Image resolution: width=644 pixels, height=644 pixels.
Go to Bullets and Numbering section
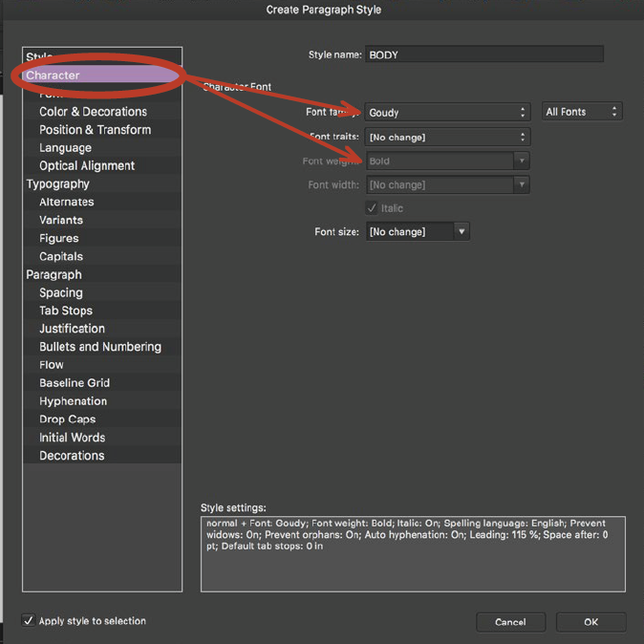point(99,347)
